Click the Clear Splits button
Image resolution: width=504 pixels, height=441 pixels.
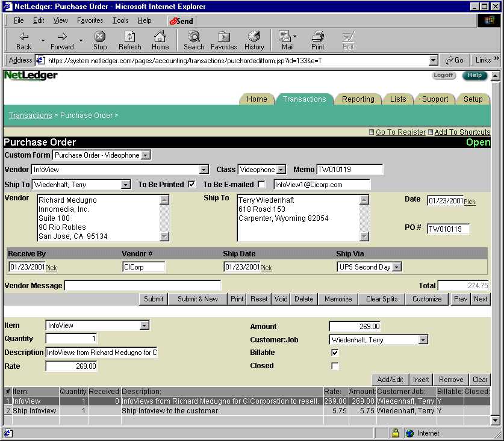click(x=382, y=299)
